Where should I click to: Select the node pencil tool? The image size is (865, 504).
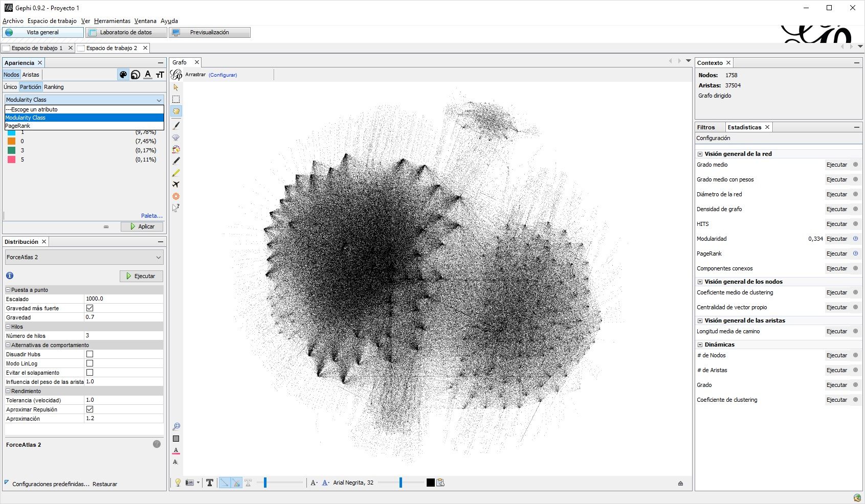click(x=176, y=161)
